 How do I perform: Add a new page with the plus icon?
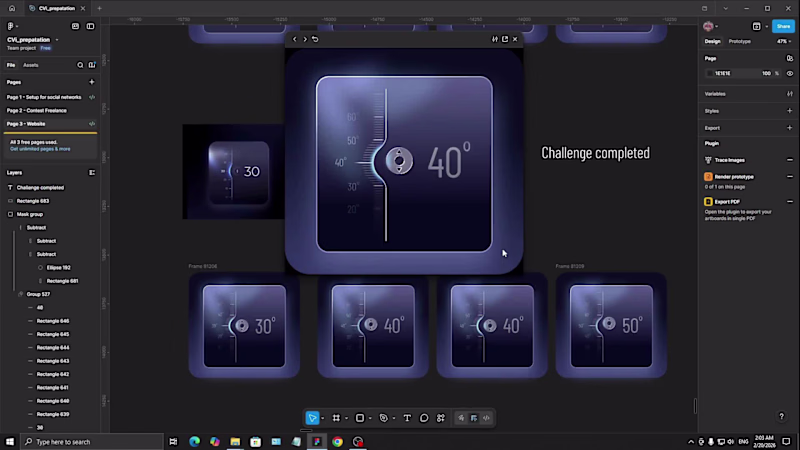point(92,82)
